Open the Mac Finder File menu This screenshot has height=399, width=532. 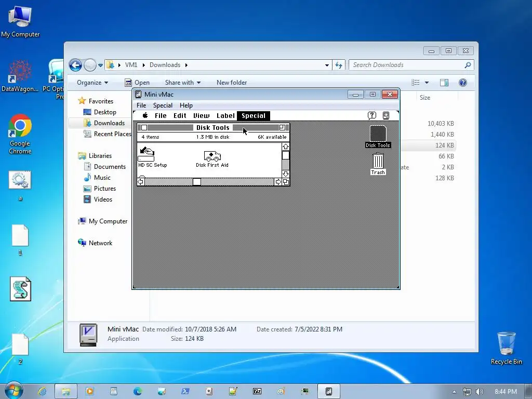161,115
